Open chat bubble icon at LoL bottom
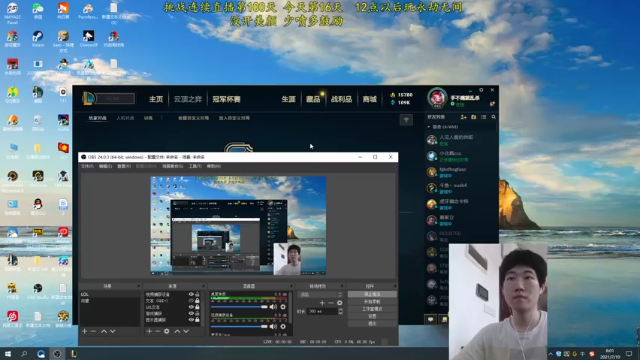 pos(430,320)
